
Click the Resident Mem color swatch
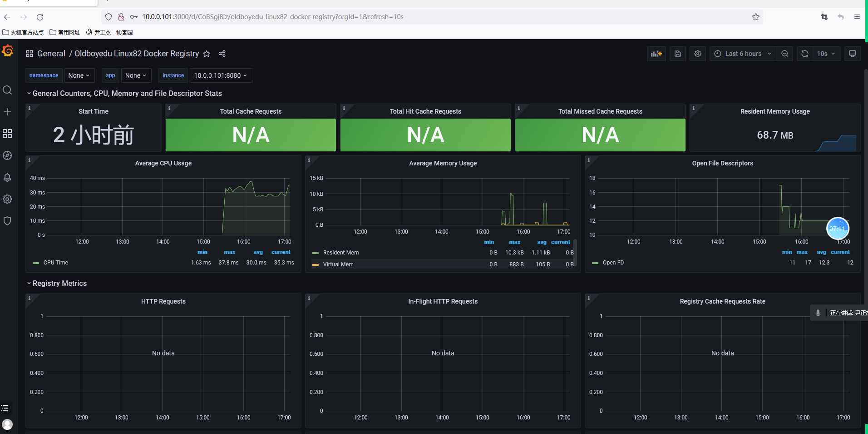pos(316,253)
